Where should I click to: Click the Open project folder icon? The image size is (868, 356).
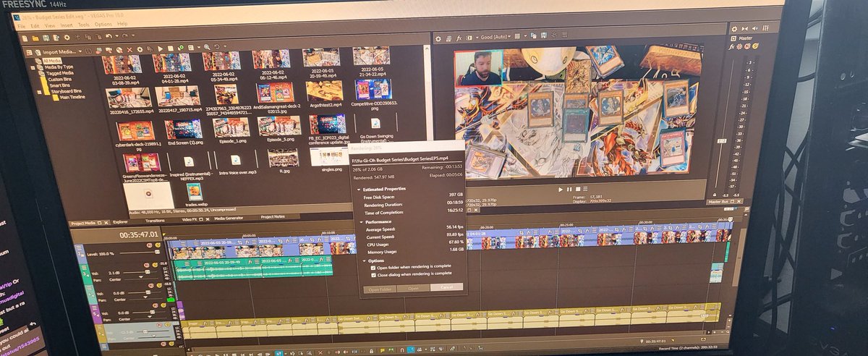35,38
